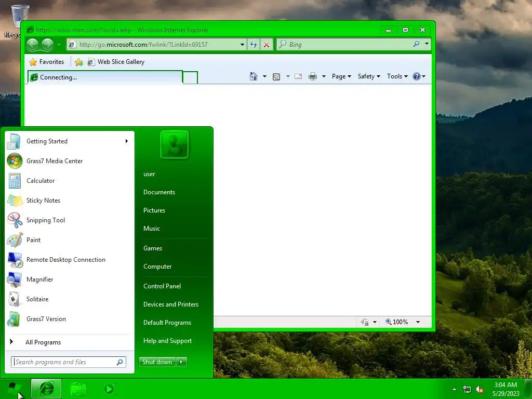532x399 pixels.
Task: Open the Web Slice Gallery link
Action: click(116, 62)
